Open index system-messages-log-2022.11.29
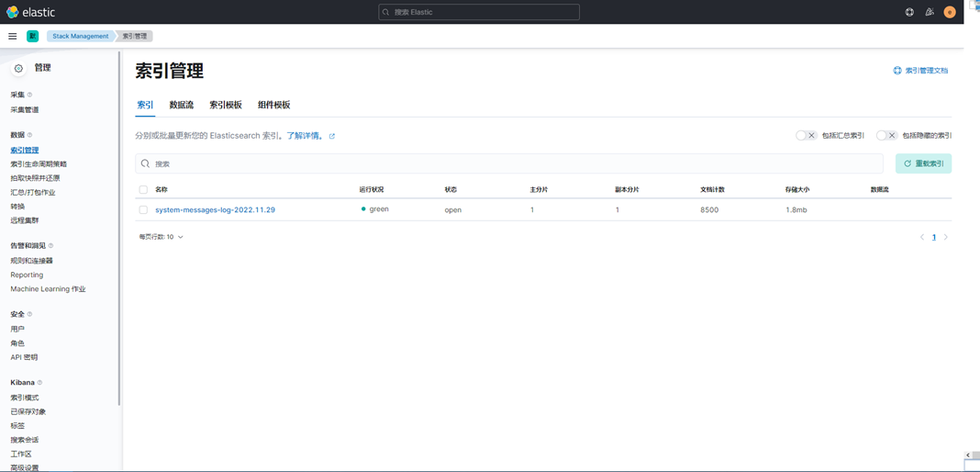Image resolution: width=980 pixels, height=472 pixels. point(215,210)
